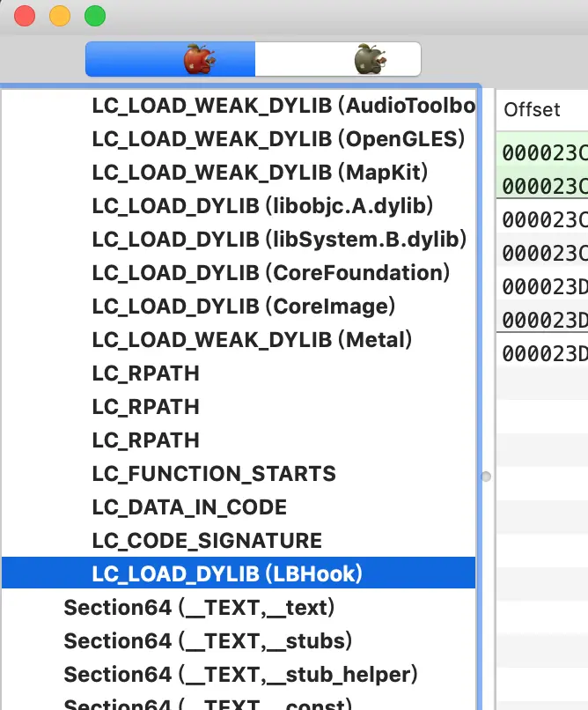Select LC_LOAD_WEAK_DYLIB (OpenGLES) row
This screenshot has height=710, width=588.
tap(239, 138)
